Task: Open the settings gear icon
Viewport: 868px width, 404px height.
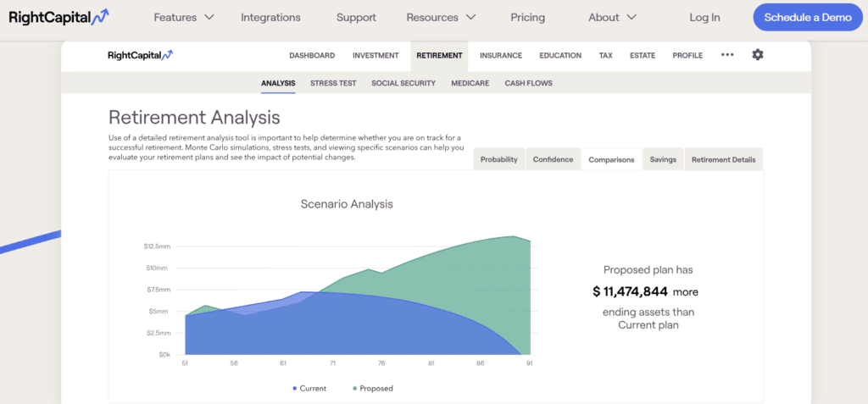Action: (x=757, y=55)
